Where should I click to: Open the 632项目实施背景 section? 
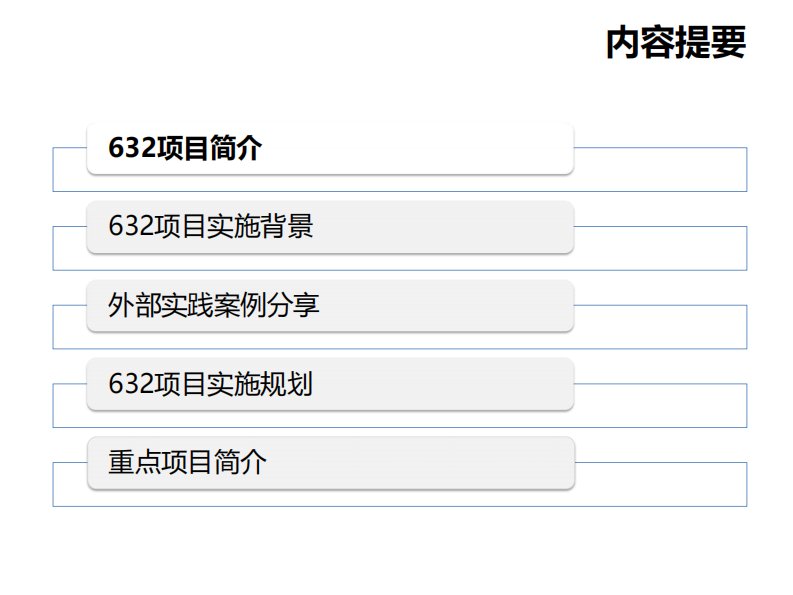pyautogui.click(x=330, y=227)
